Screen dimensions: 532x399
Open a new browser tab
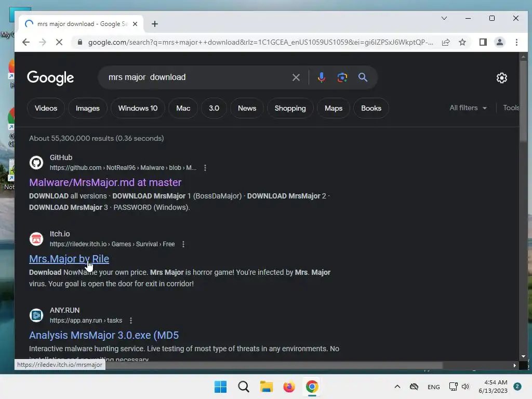tap(155, 24)
